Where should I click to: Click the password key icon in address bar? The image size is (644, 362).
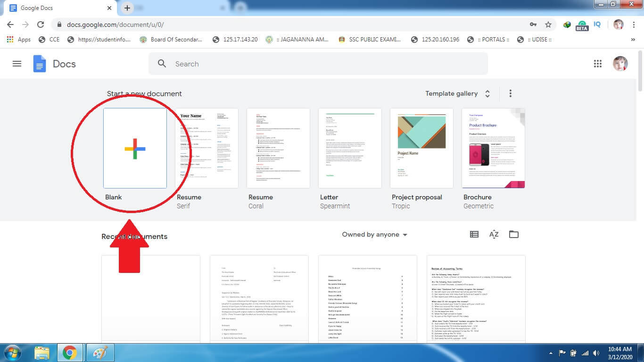click(533, 25)
